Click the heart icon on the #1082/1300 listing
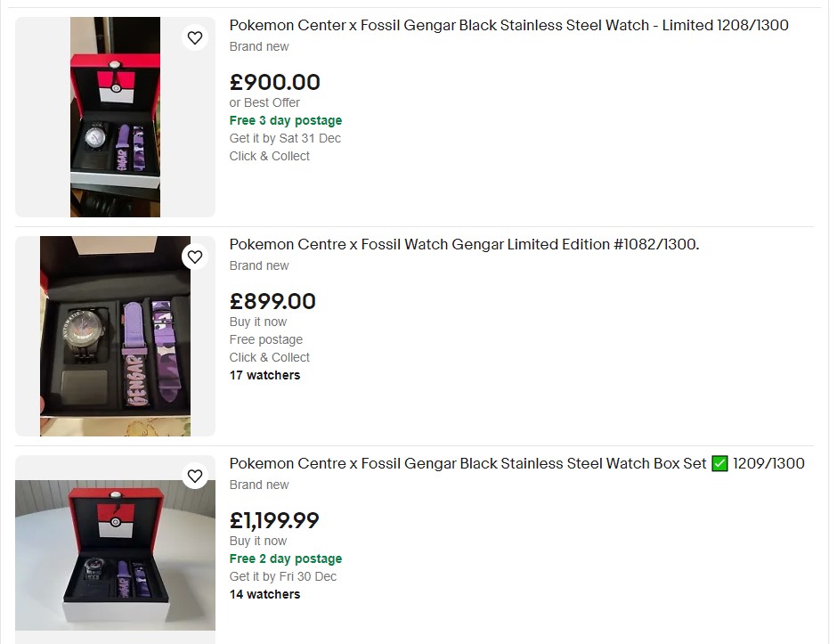This screenshot has height=644, width=837. pos(195,257)
